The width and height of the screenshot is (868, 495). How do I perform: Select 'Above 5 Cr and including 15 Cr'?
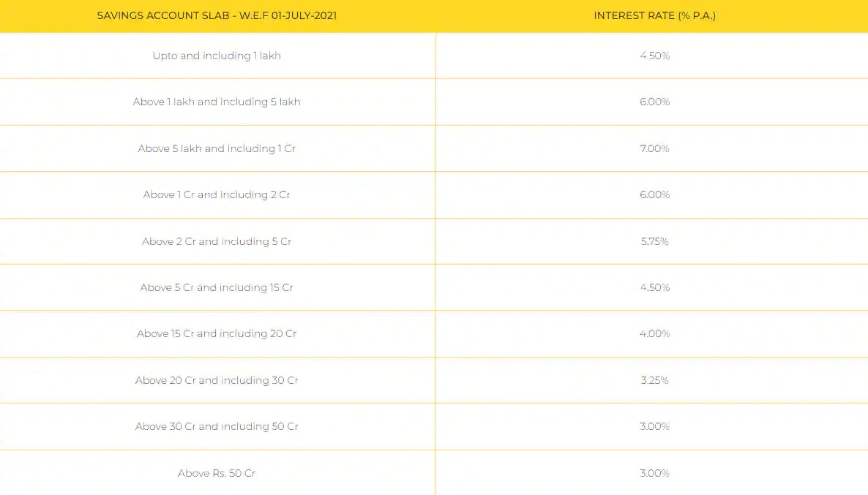click(217, 287)
